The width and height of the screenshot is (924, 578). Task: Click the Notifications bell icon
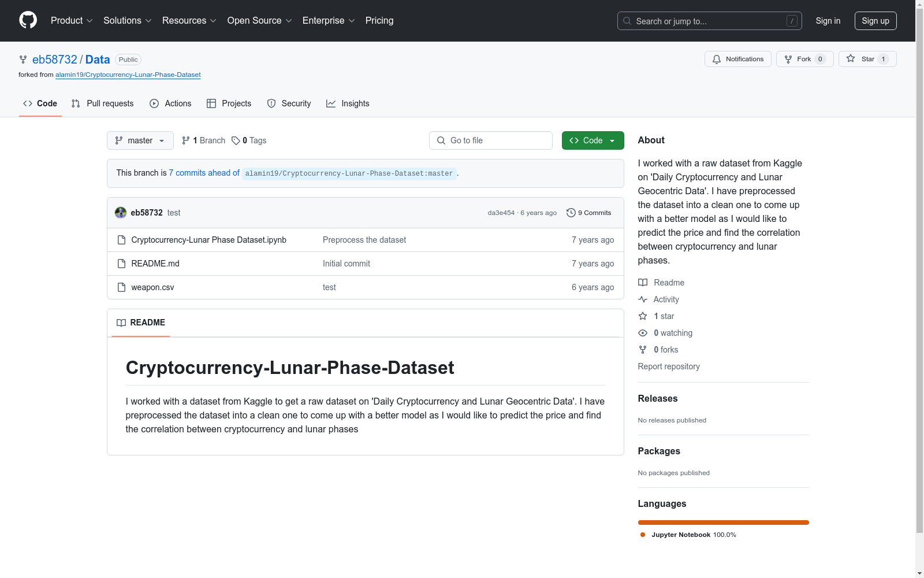[717, 59]
